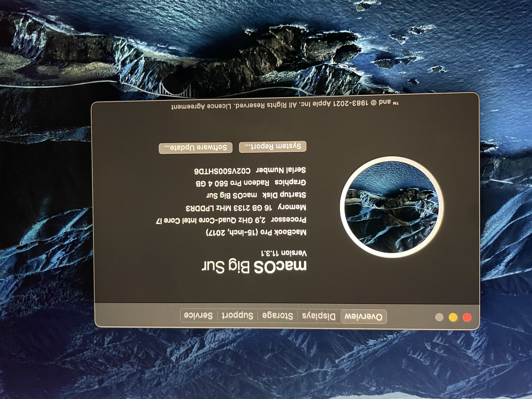Click the Memory 16 GB line
The width and height of the screenshot is (532, 399).
(x=246, y=208)
